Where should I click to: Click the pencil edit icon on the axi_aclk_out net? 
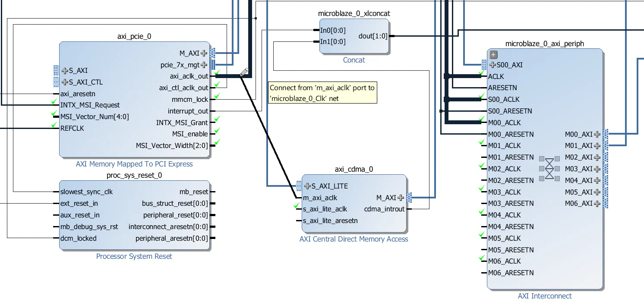[244, 72]
